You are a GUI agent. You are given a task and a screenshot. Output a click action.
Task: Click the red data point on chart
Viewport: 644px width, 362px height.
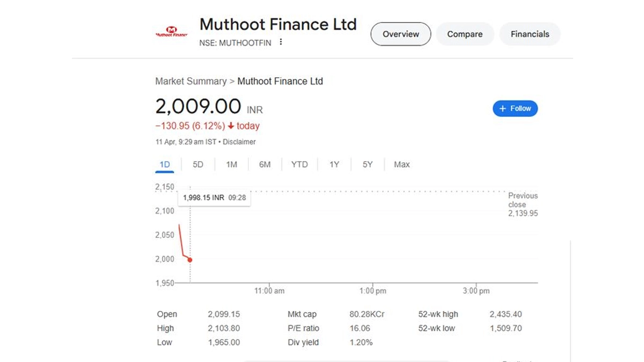190,260
